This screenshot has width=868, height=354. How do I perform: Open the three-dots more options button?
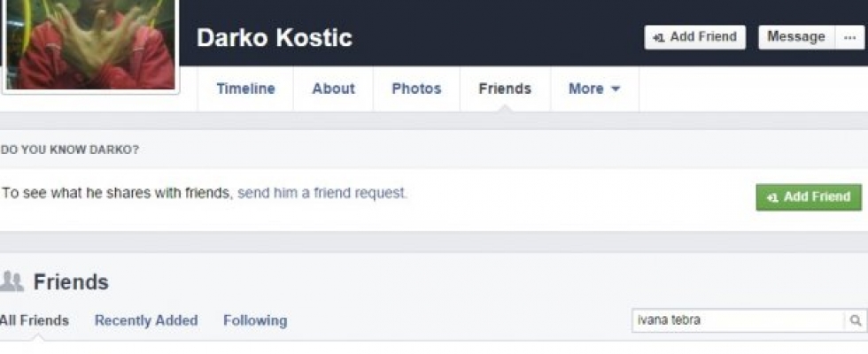(850, 37)
